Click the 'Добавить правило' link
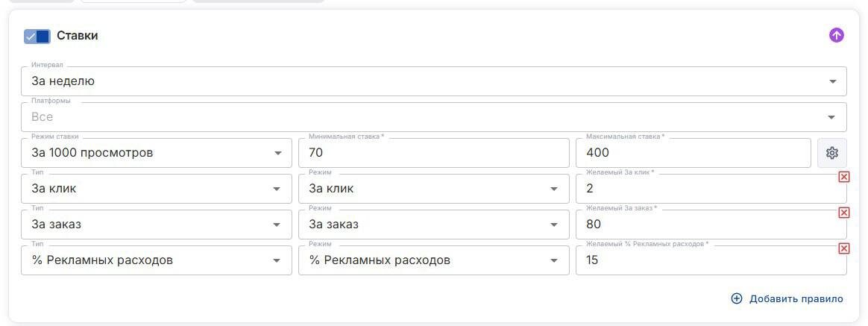The height and width of the screenshot is (326, 868). (x=796, y=298)
